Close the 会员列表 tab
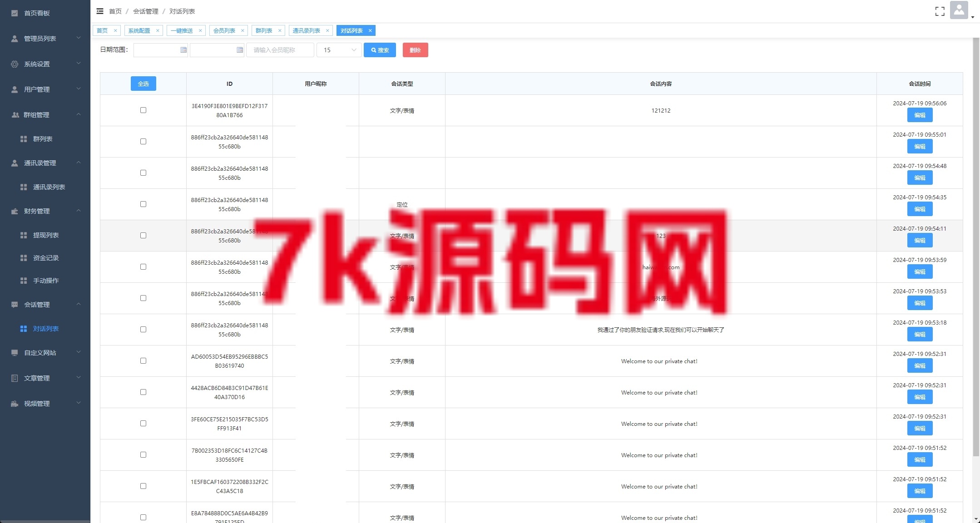 (243, 31)
